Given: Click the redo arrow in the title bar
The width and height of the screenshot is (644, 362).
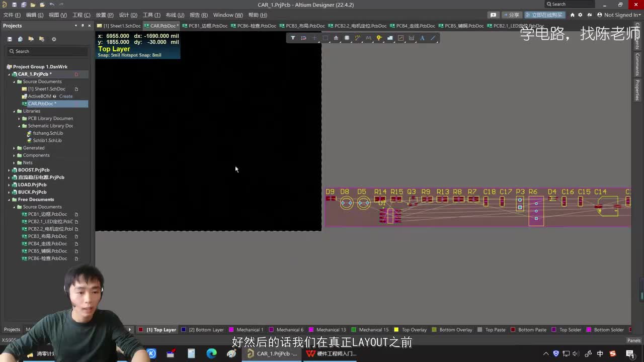Looking at the screenshot, I should pos(61,5).
